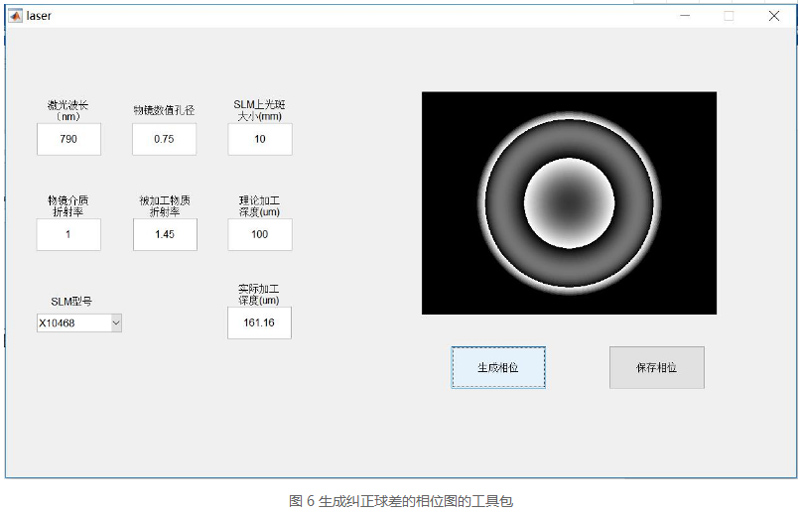Select the theoretical depth field showing 100
Viewport: 800px width, 513px height.
coord(260,234)
